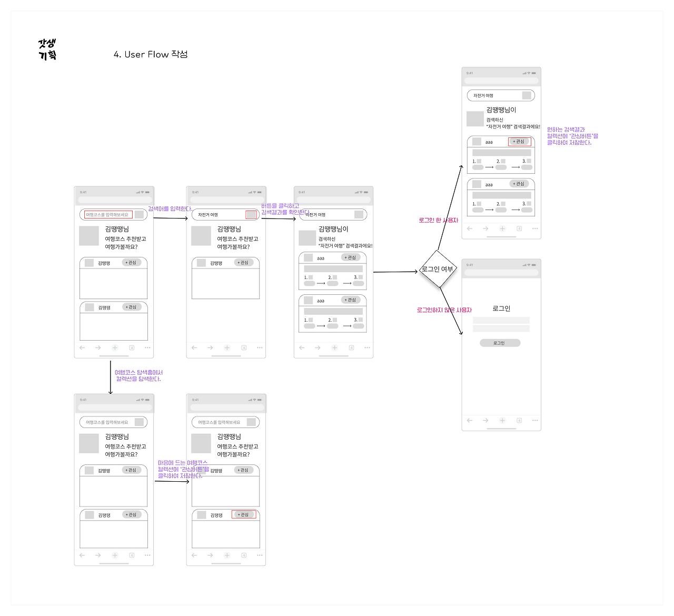Click the tabs icon in the phone with red-outlined search button
Image resolution: width=674 pixels, height=616 pixels.
coord(244,347)
